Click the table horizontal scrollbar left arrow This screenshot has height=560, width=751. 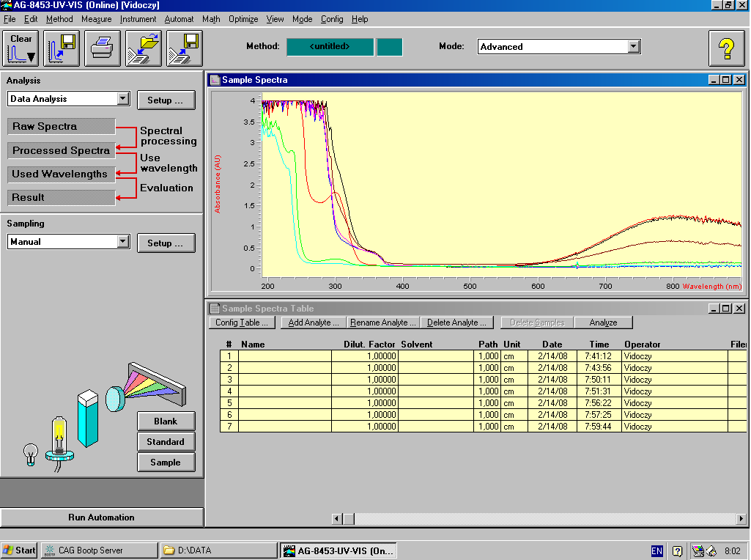coord(337,518)
